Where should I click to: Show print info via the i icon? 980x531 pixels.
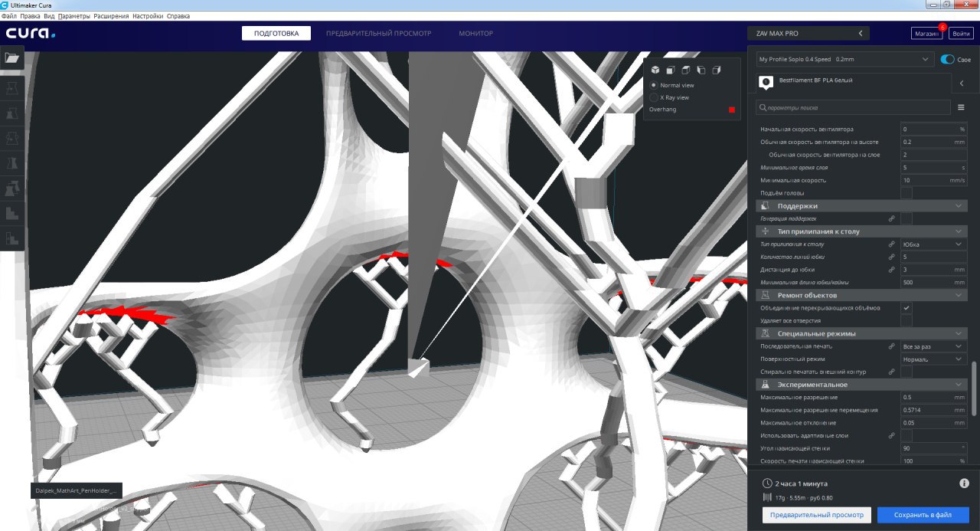pos(964,483)
